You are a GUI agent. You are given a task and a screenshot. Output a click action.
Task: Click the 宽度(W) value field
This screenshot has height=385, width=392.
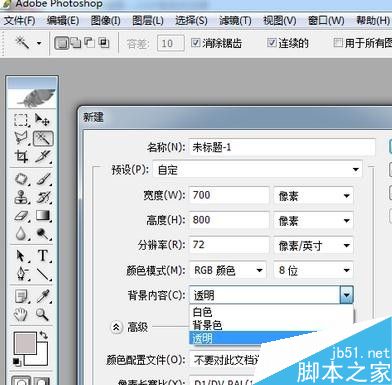[229, 195]
